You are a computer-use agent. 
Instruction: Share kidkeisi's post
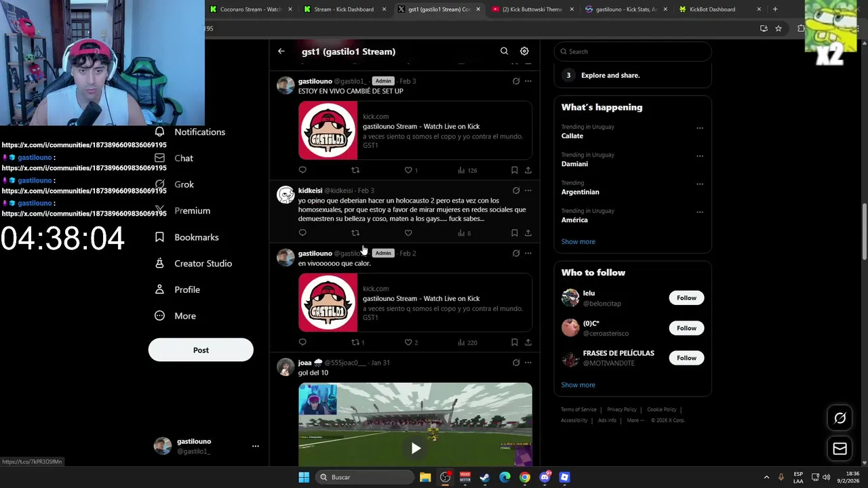point(528,233)
